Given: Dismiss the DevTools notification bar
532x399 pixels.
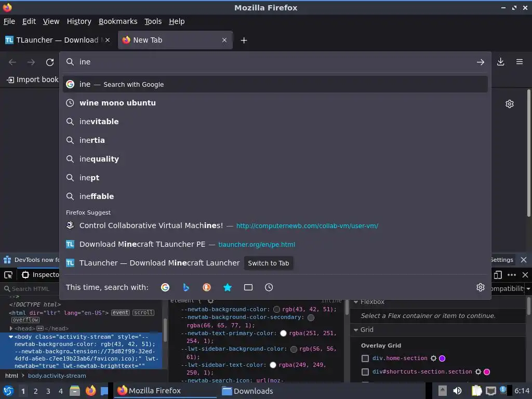Looking at the screenshot, I should 524,260.
